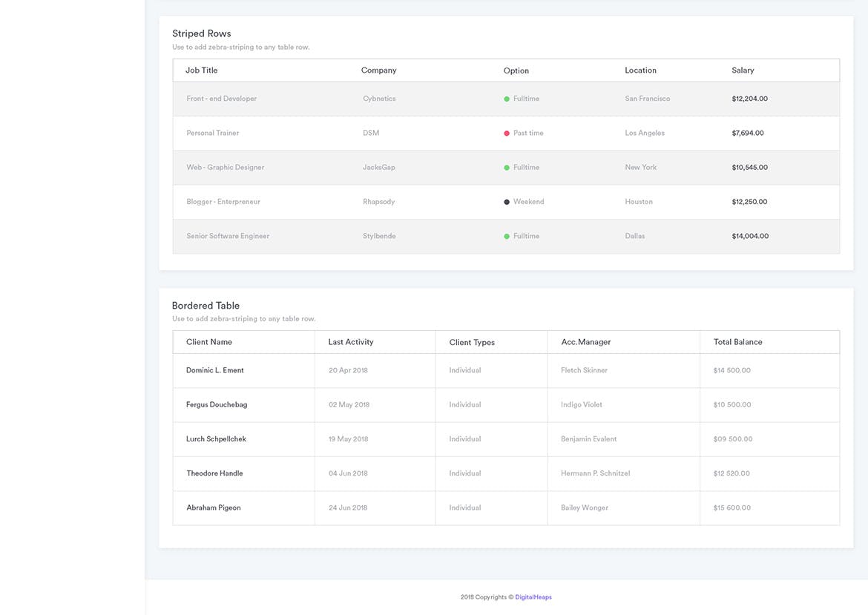Open the DigitalHeaps footer link
This screenshot has width=868, height=615.
pyautogui.click(x=533, y=596)
